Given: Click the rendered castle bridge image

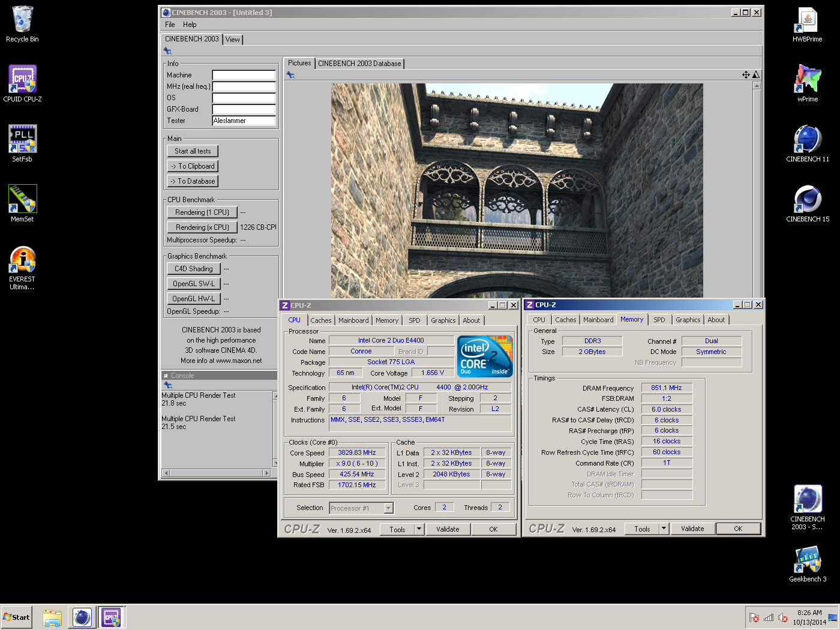Looking at the screenshot, I should coord(517,191).
